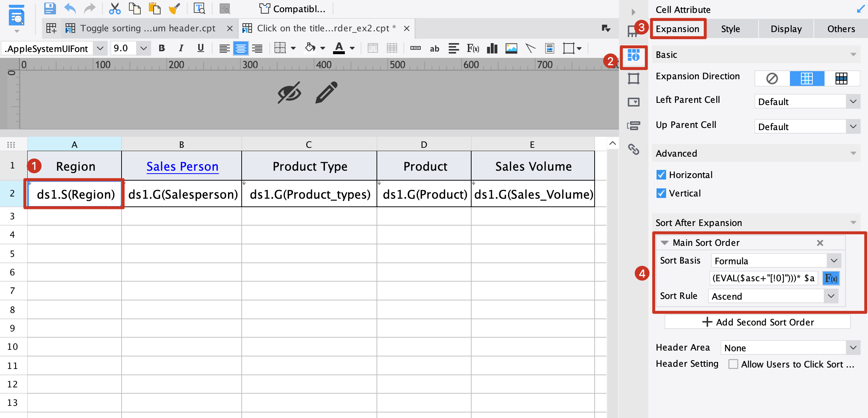Open the font name dropdown

(x=100, y=48)
